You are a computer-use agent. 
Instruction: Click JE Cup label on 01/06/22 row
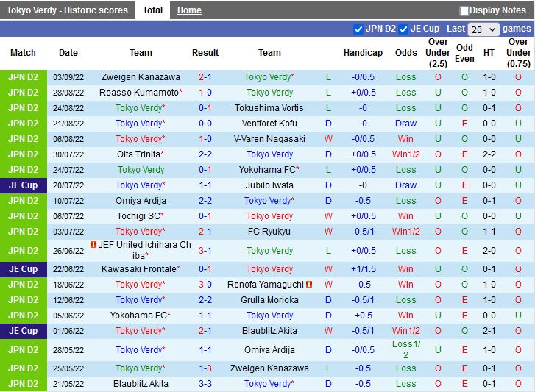click(x=24, y=331)
